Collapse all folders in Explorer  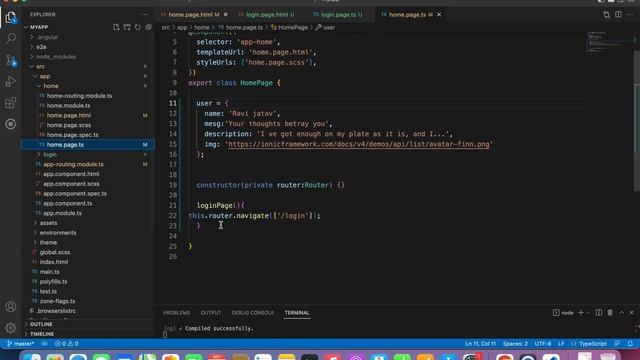coord(148,27)
